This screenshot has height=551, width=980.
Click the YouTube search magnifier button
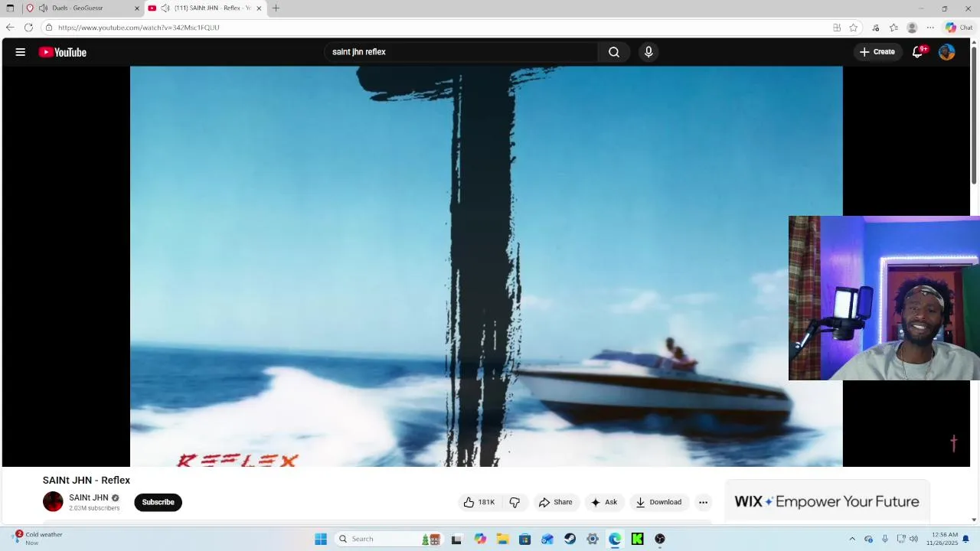click(614, 52)
